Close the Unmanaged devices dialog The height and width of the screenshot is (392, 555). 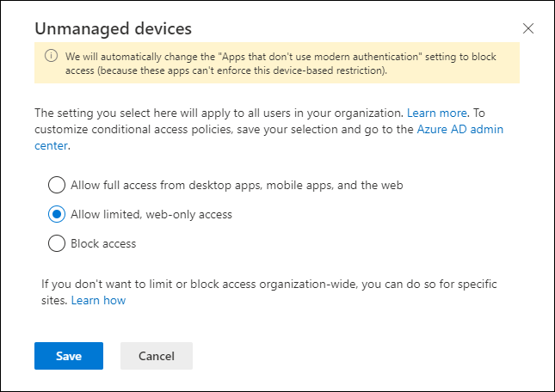click(x=528, y=28)
